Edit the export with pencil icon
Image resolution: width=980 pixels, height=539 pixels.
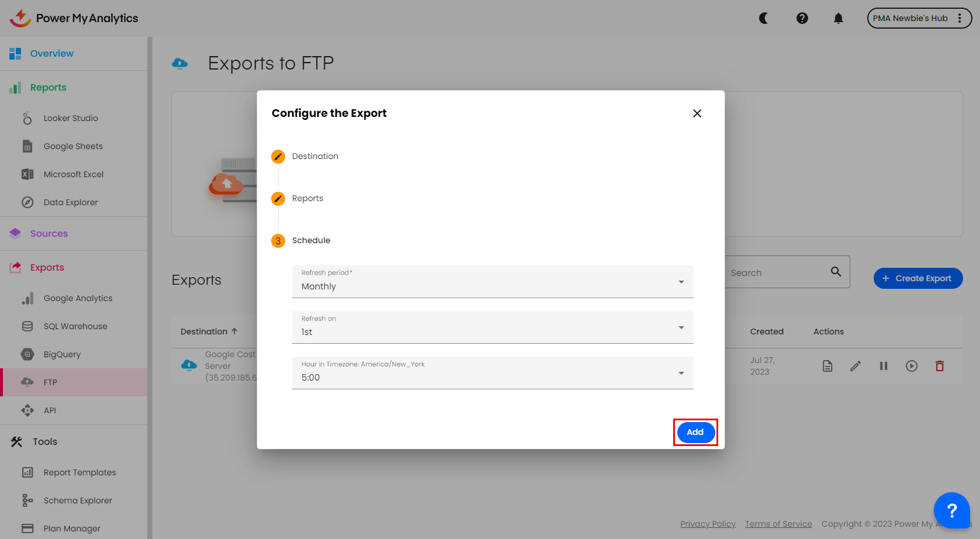(x=856, y=366)
